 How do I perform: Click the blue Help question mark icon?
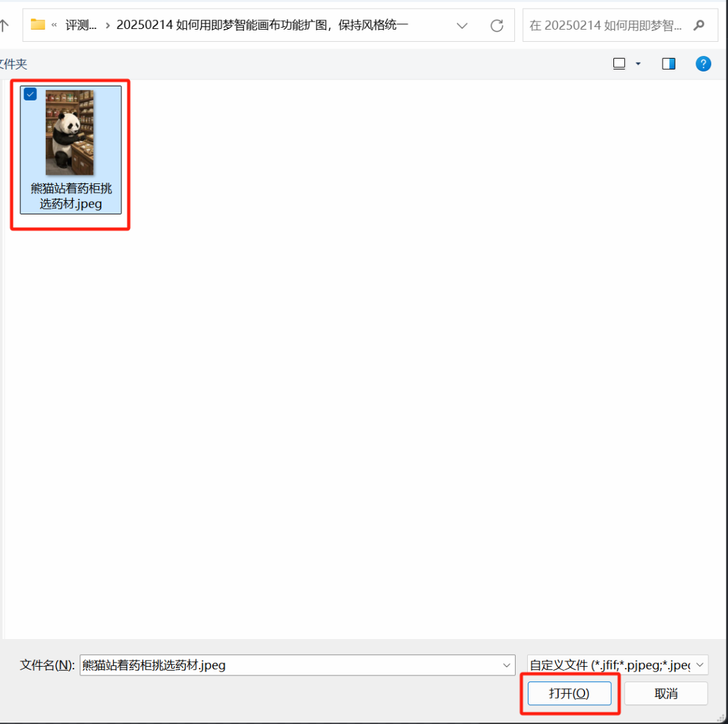coord(703,63)
